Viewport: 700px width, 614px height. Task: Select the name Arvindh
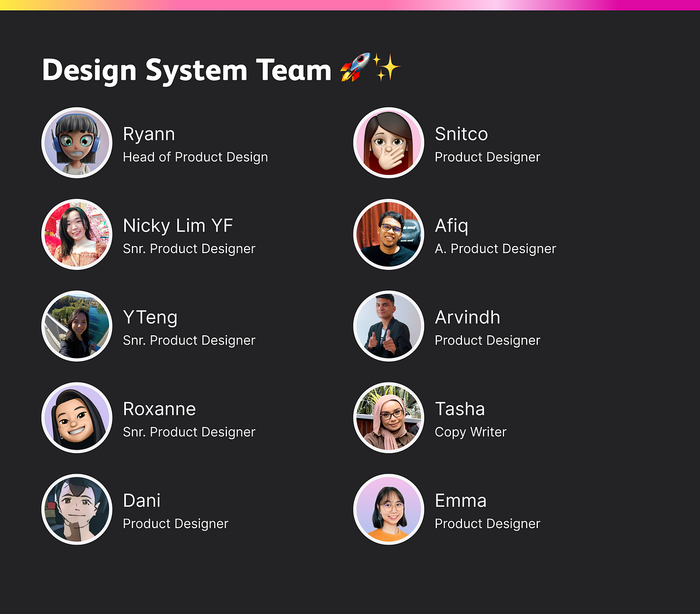[x=468, y=318]
